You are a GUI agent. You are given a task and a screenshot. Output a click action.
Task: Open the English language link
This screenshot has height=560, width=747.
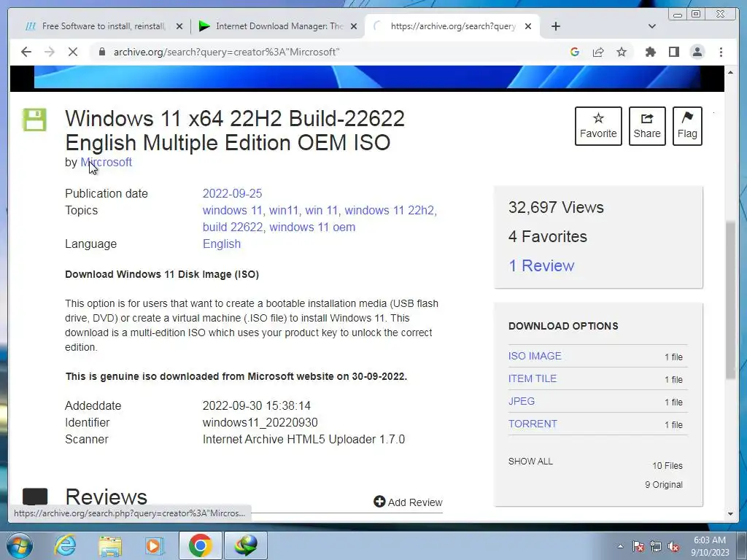[222, 244]
